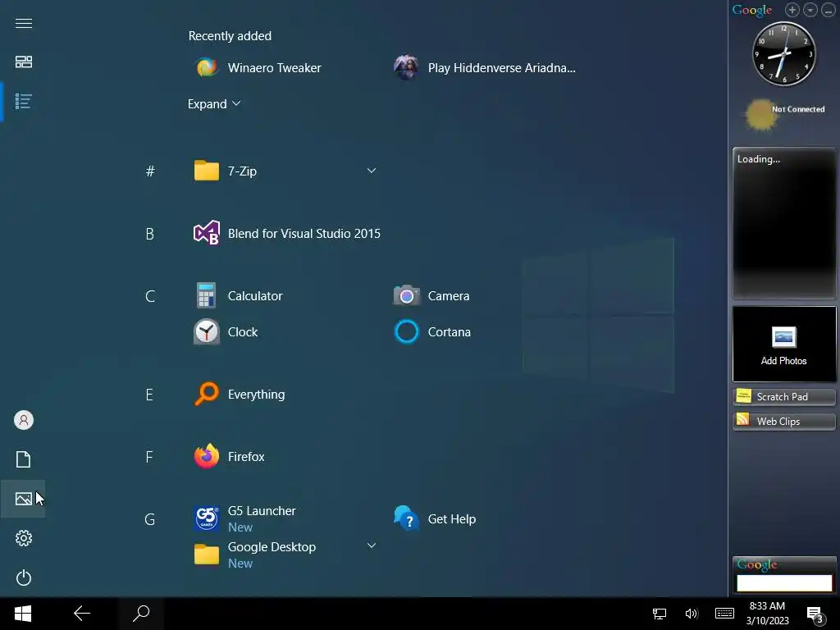Open volume speaker icon in tray
The width and height of the screenshot is (840, 630).
coord(692,614)
